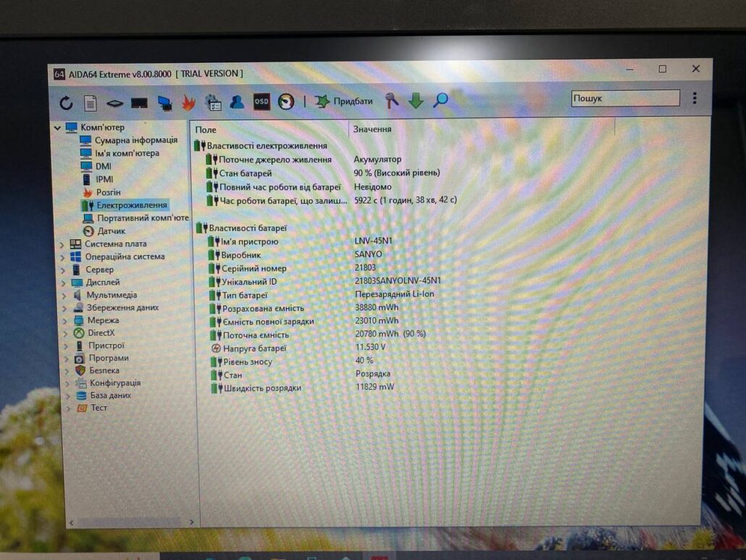Click the magnifying glass search icon
The width and height of the screenshot is (746, 560).
440,101
